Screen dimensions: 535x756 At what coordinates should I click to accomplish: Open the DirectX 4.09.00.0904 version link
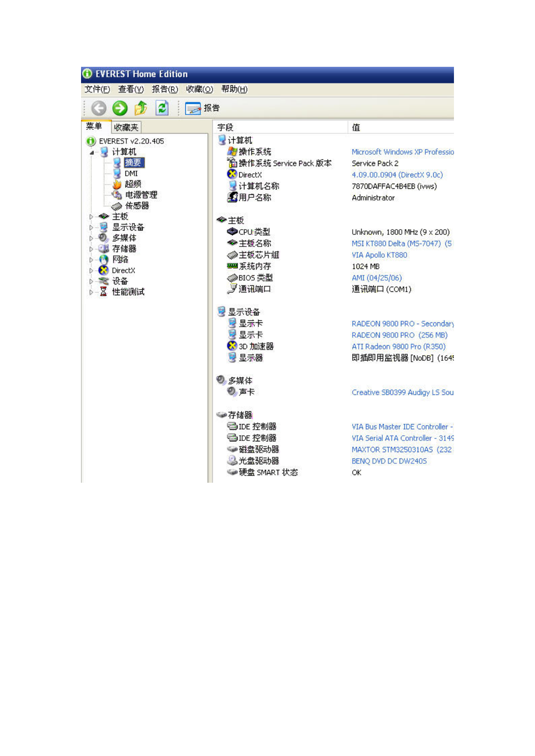(x=397, y=175)
